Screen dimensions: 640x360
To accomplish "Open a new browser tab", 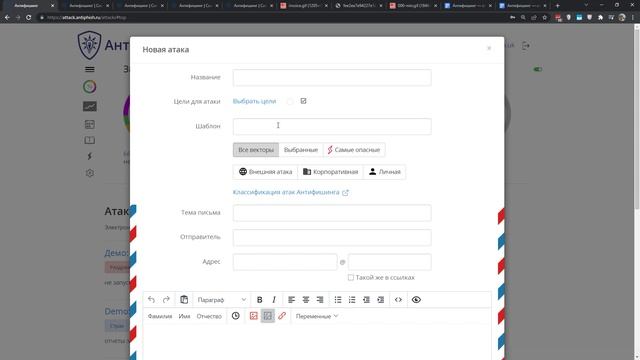I will pyautogui.click(x=558, y=6).
